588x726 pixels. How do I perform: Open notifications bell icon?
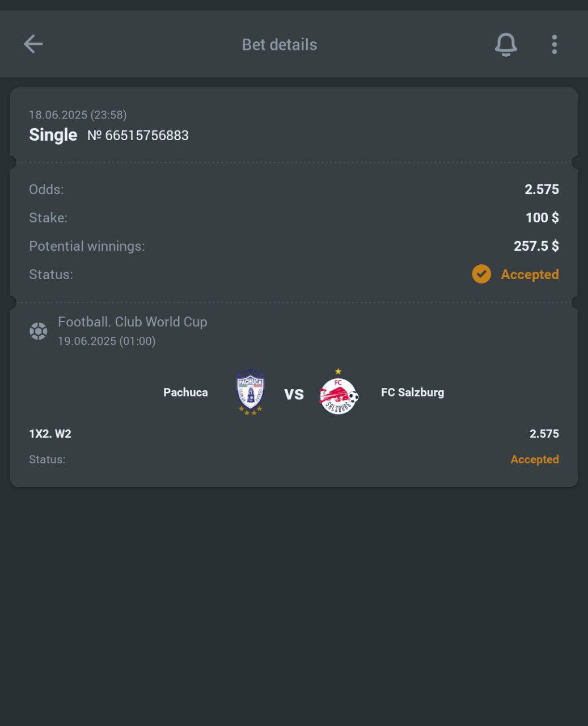pos(506,44)
